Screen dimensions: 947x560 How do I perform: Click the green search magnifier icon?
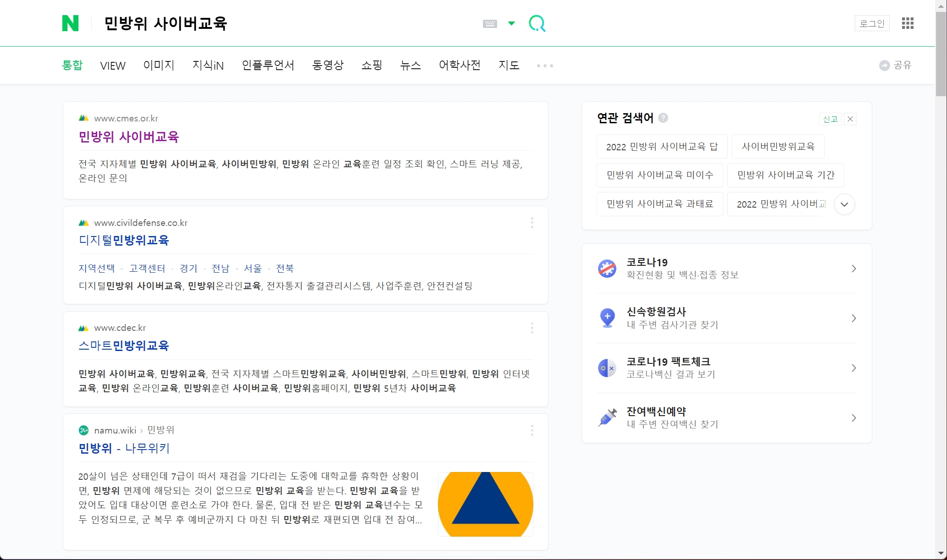click(x=537, y=23)
